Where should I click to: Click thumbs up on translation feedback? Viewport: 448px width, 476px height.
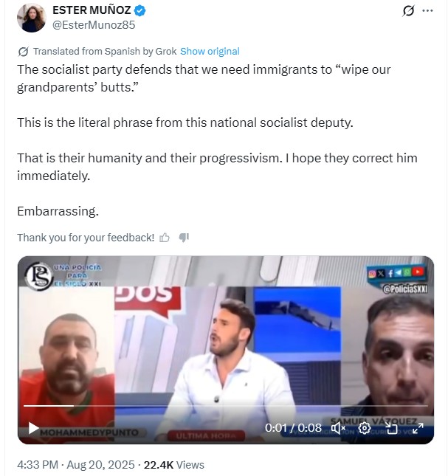[x=165, y=238]
